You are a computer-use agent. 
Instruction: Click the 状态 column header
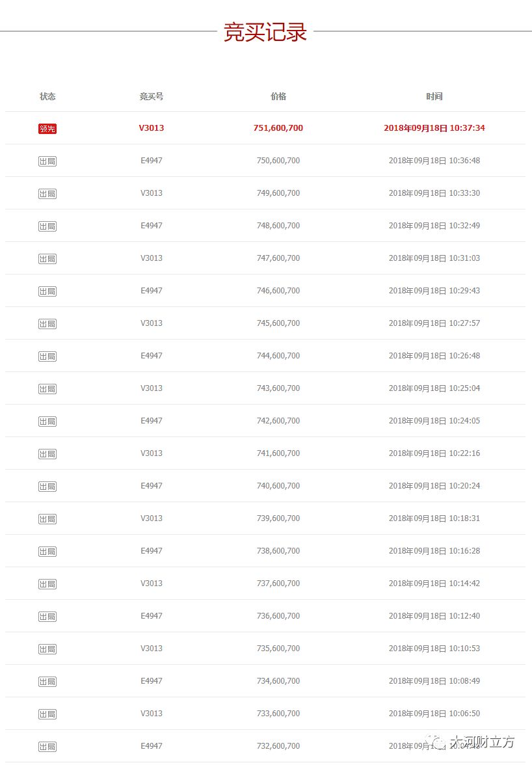click(47, 96)
